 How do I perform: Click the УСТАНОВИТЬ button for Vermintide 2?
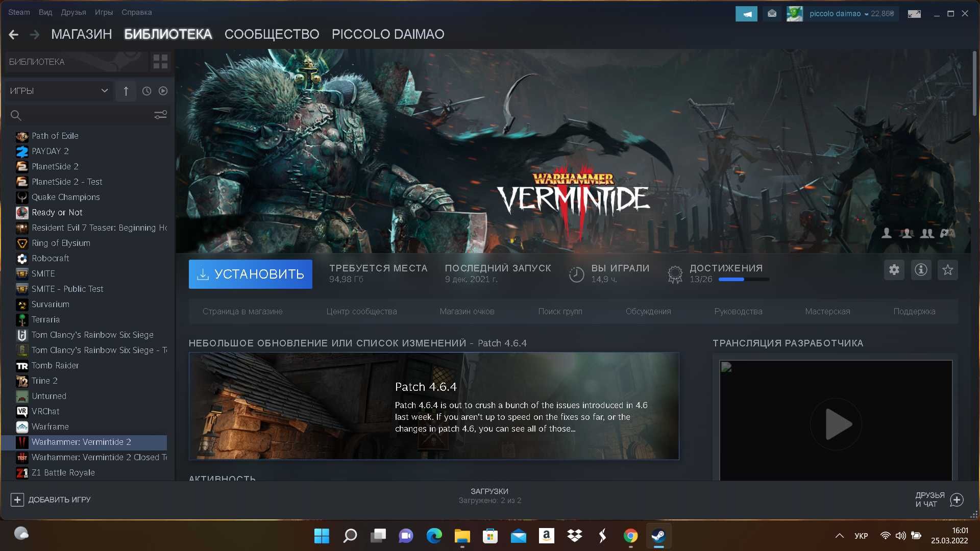tap(250, 274)
